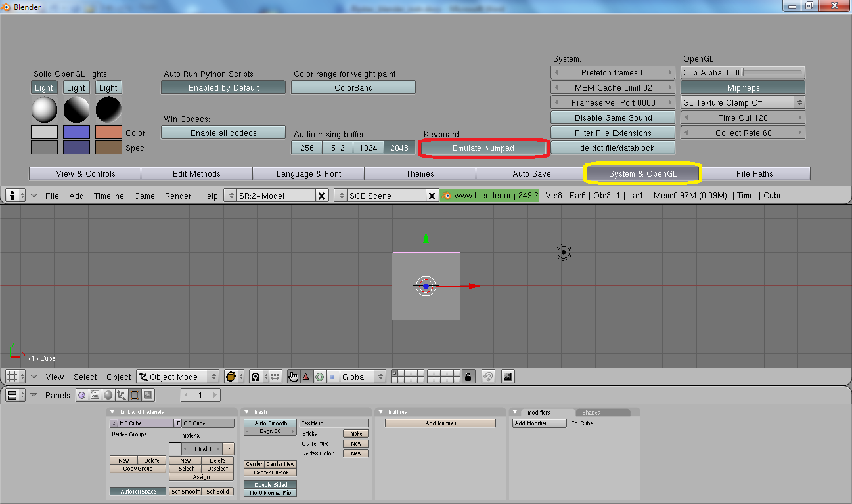The image size is (852, 504).
Task: Toggle Hide dot file/datablock
Action: click(613, 148)
